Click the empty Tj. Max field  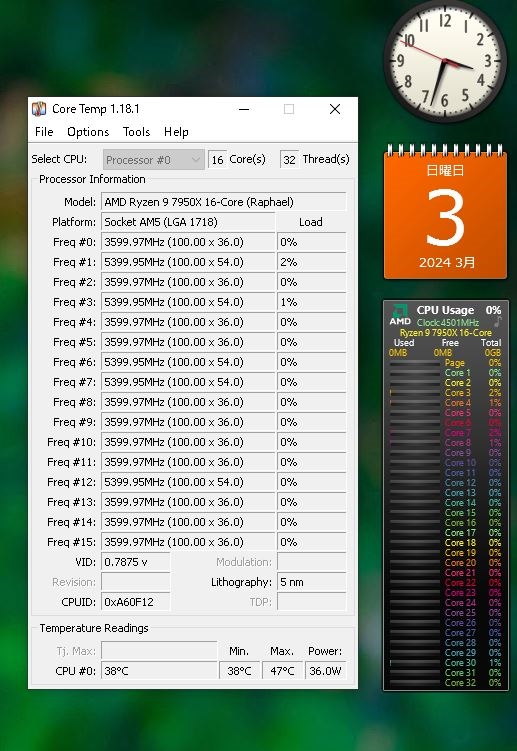pos(159,651)
